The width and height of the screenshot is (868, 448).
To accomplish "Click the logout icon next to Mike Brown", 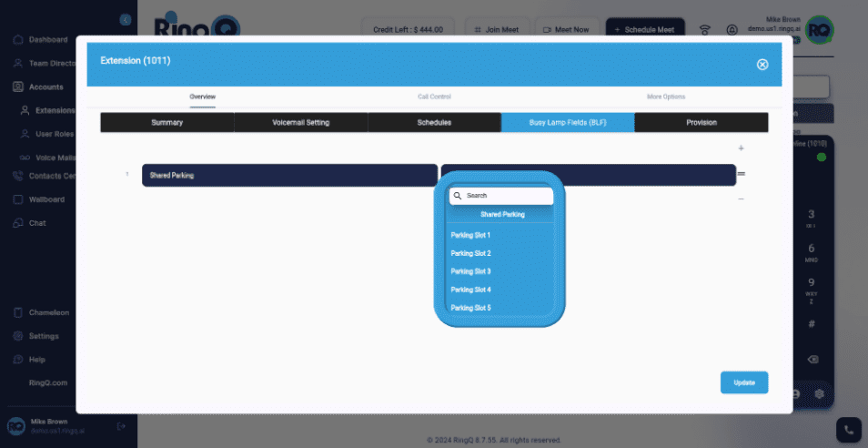I will click(122, 426).
